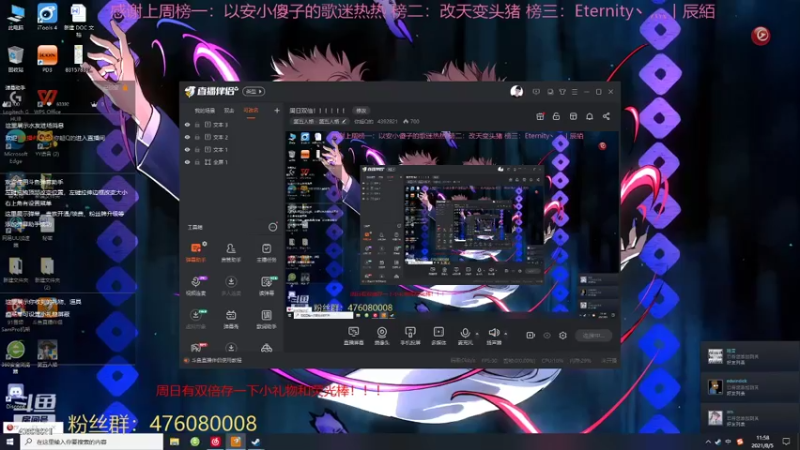Image resolution: width=800 pixels, height=450 pixels.
Task: Expand the toolbox more-options circle icon
Action: 273,227
